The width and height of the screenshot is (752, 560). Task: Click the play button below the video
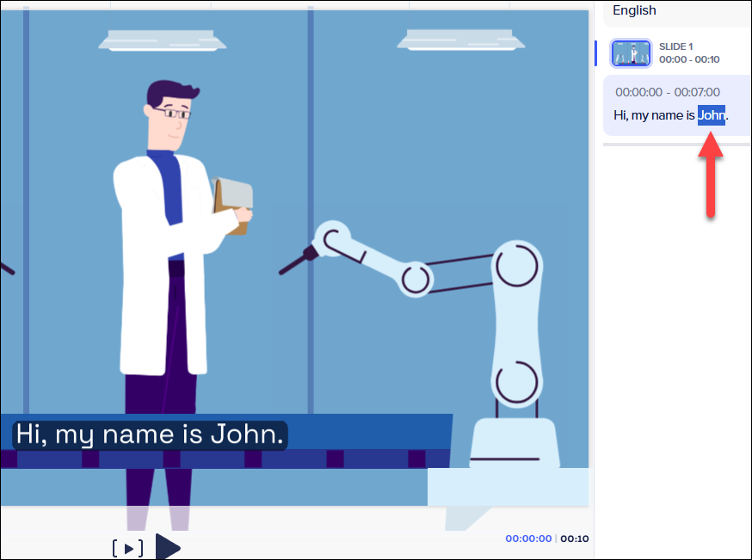(168, 547)
